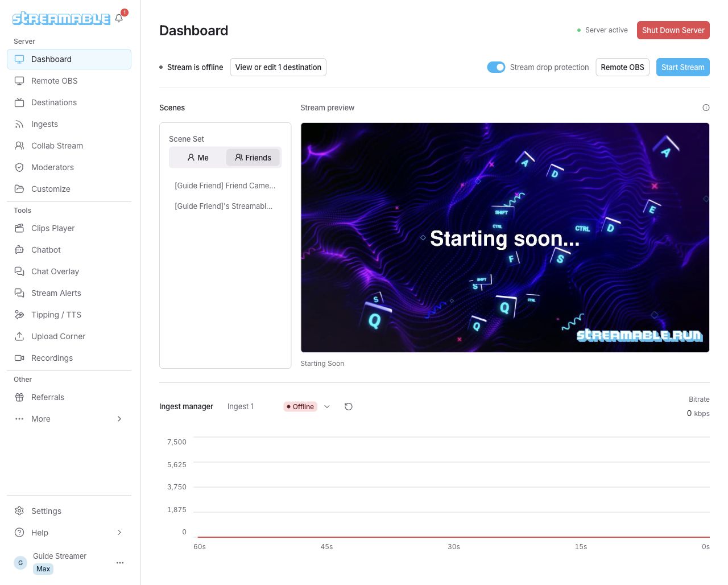728x585 pixels.
Task: Open Guide Streamer account options menu
Action: click(x=120, y=563)
